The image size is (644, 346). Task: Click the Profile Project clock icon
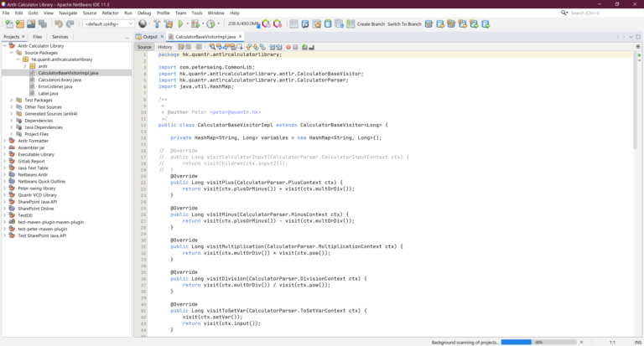pyautogui.click(x=210, y=23)
